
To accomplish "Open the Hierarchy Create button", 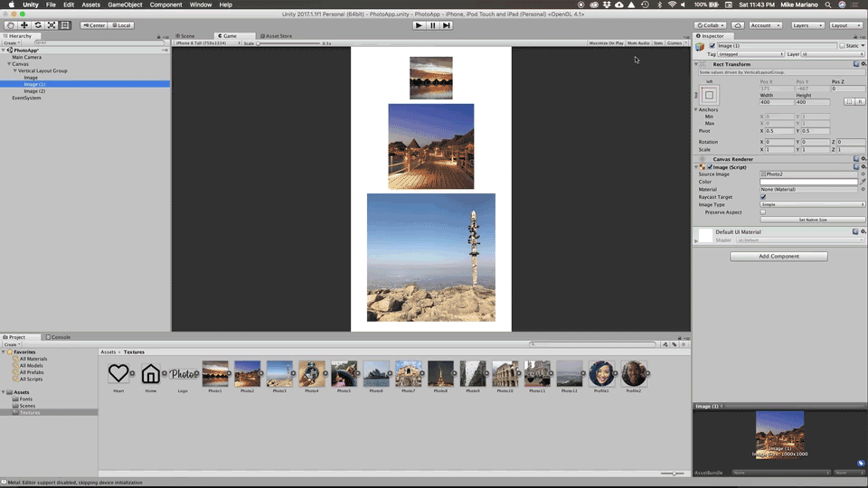I will 11,43.
